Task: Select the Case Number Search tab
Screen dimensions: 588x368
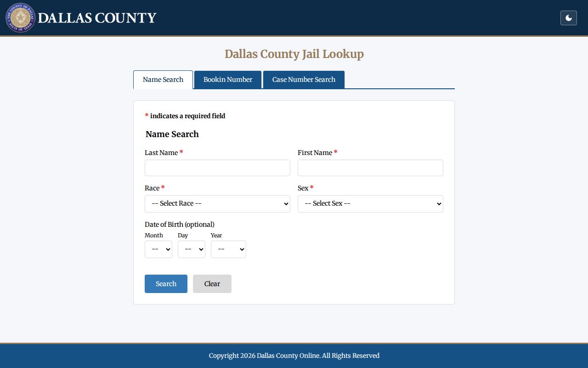Action: 304,80
